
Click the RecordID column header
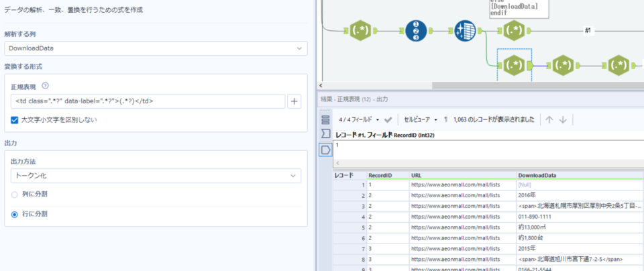coord(388,175)
